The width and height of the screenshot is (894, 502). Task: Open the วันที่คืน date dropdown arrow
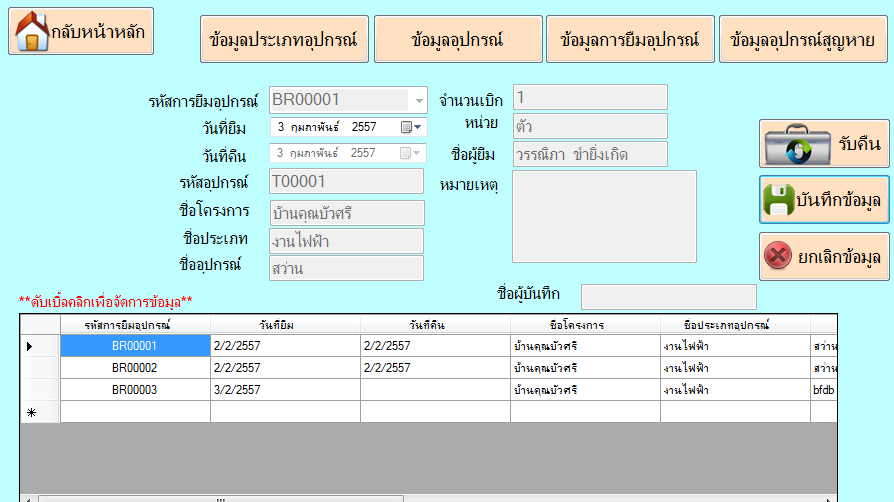419,154
